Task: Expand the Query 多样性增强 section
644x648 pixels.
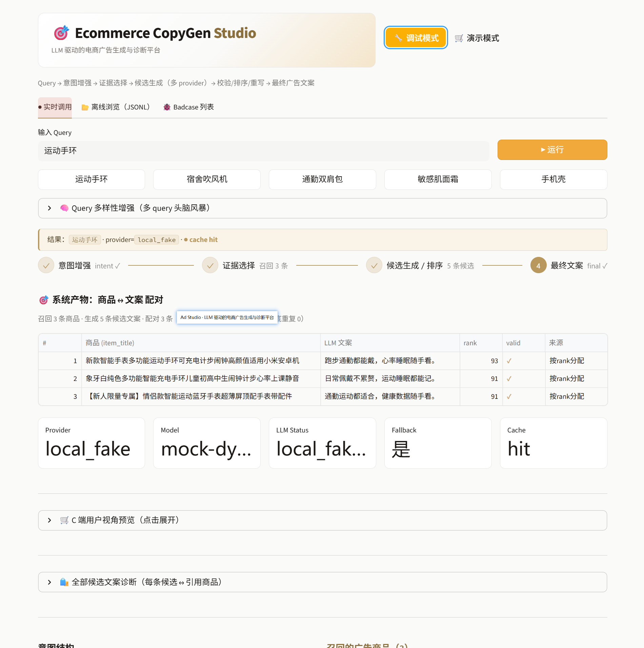Action: pos(322,208)
